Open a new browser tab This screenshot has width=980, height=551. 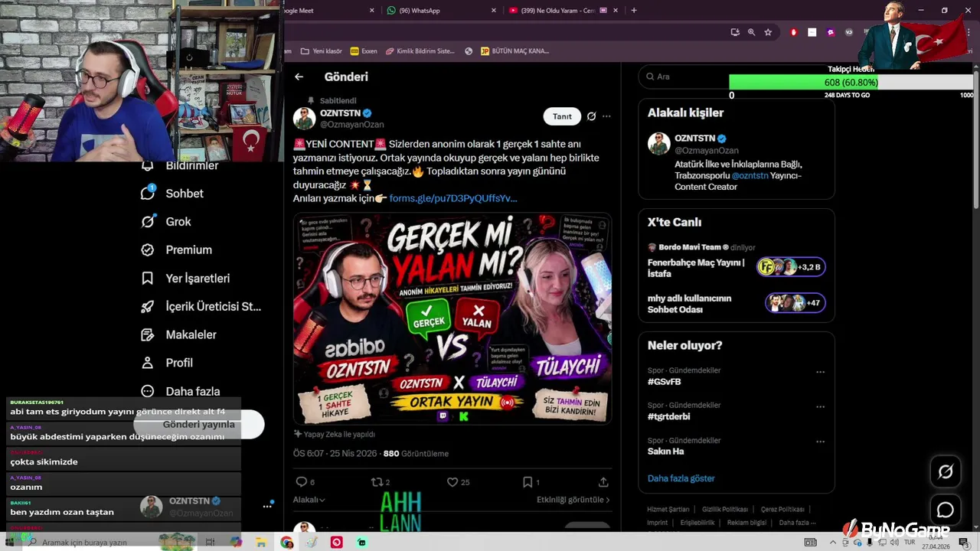pyautogui.click(x=634, y=11)
